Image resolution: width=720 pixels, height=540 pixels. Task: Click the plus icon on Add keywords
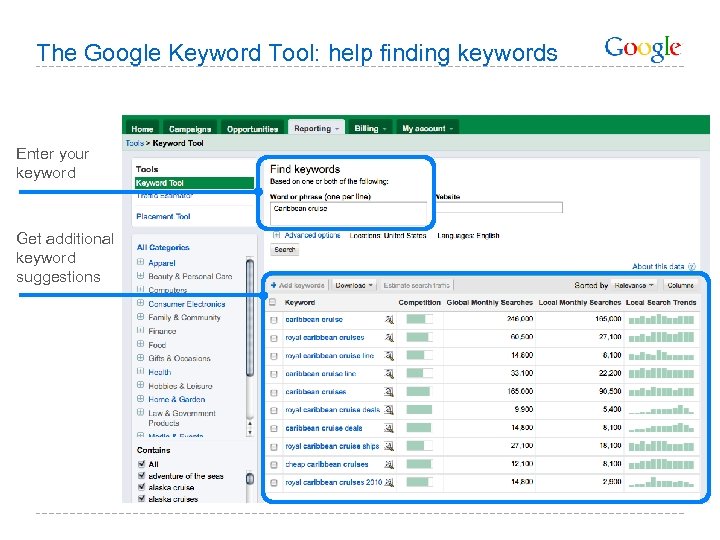[274, 285]
